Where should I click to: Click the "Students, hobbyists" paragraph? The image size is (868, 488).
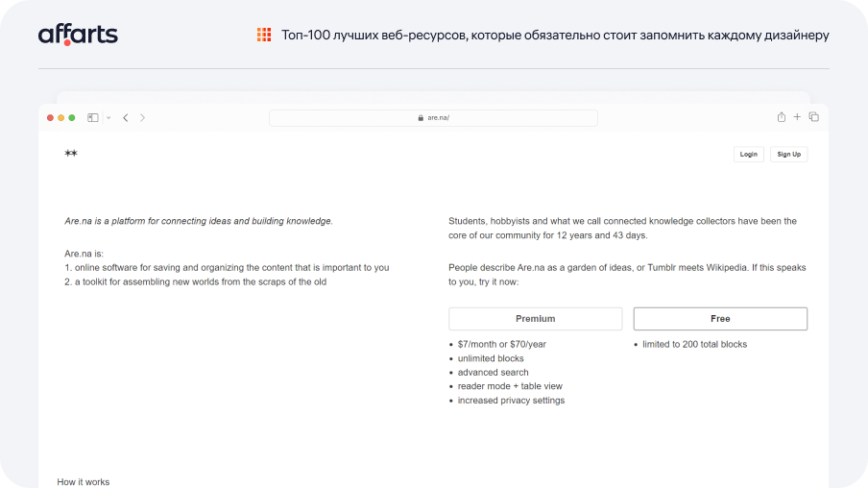pyautogui.click(x=623, y=229)
